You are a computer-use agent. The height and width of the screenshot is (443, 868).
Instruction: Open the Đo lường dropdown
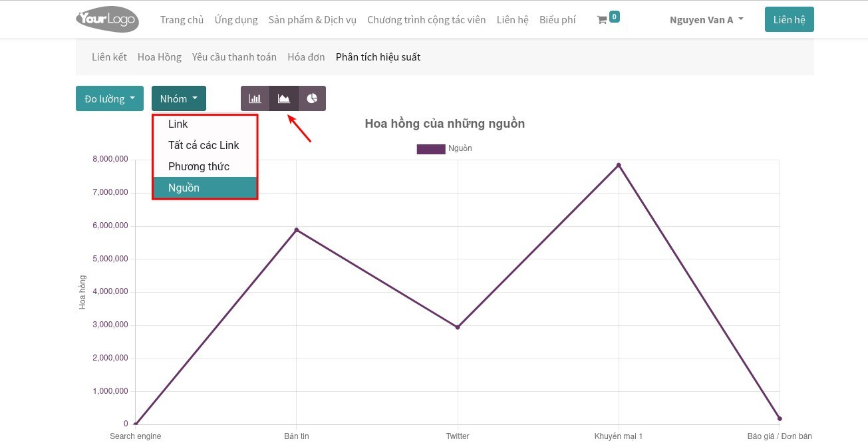pyautogui.click(x=110, y=98)
